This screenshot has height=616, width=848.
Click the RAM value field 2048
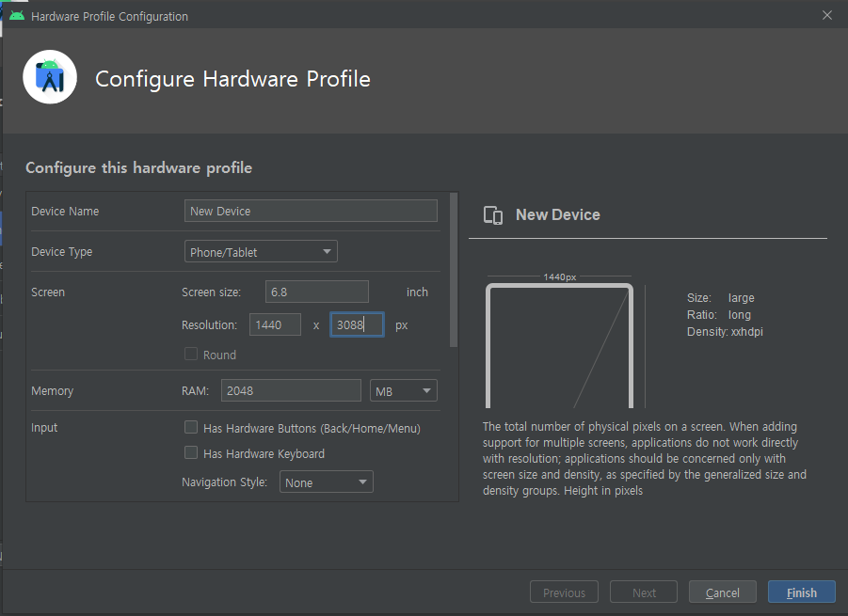coord(291,390)
